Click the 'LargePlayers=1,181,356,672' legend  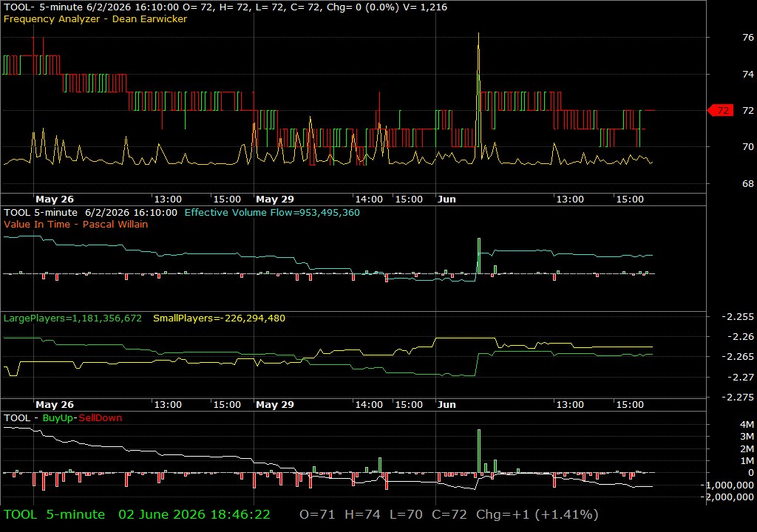pyautogui.click(x=72, y=318)
